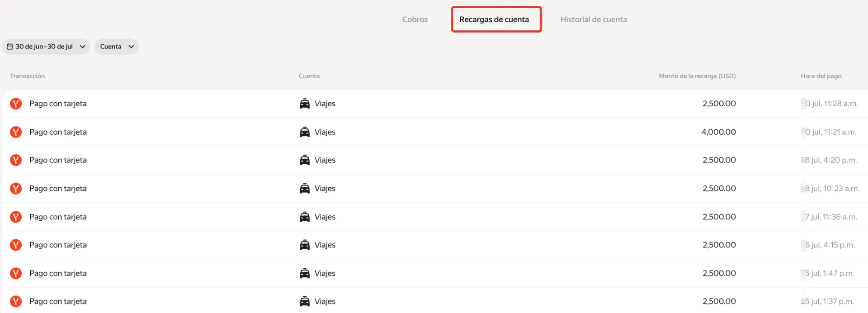The width and height of the screenshot is (868, 313).
Task: Click the red Y logo in the 11:28 a.m. row
Action: click(x=16, y=104)
